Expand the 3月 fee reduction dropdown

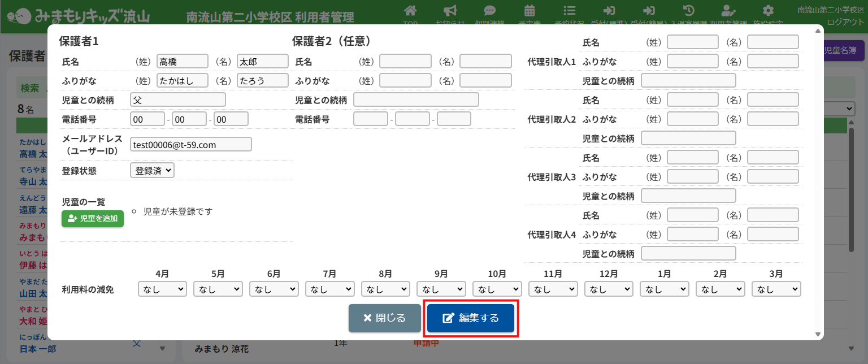pos(776,289)
